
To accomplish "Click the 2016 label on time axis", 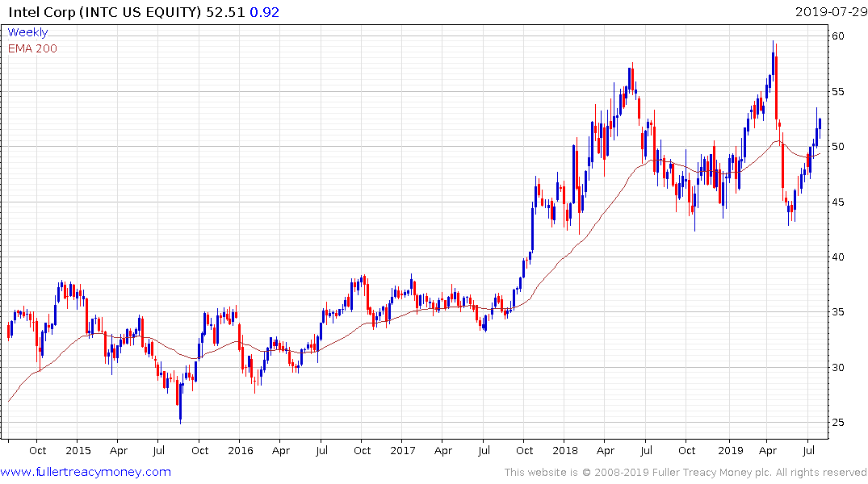I will (x=241, y=451).
